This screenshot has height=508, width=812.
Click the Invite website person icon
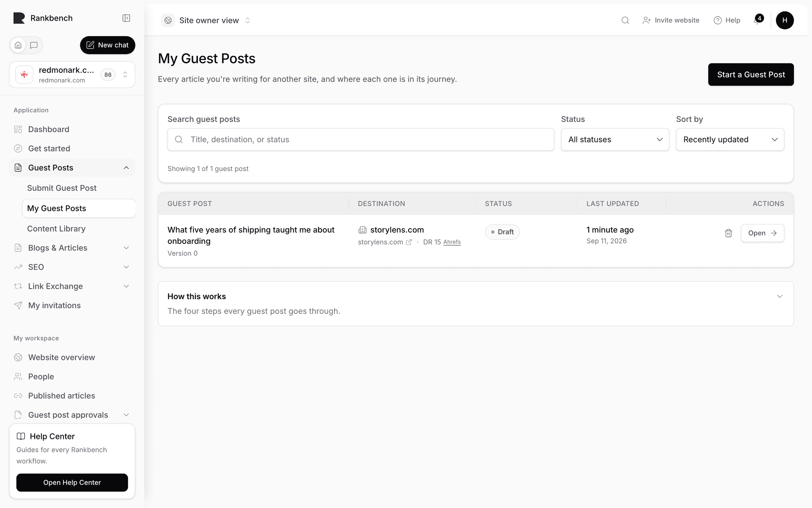(646, 20)
